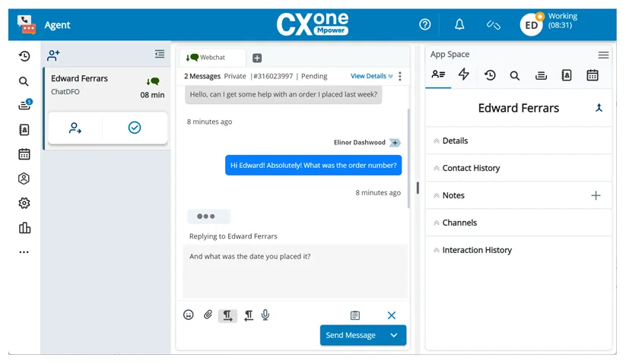Attach a file with the paperclip icon
Screen dimensions: 626x364
click(208, 315)
